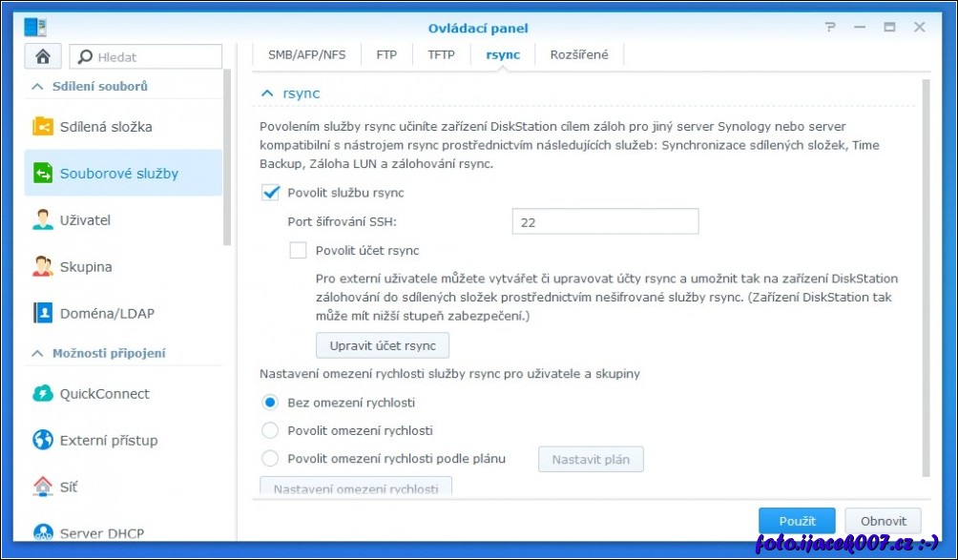Select the Souborové služby icon
Image resolution: width=958 pixels, height=560 pixels.
pos(43,174)
